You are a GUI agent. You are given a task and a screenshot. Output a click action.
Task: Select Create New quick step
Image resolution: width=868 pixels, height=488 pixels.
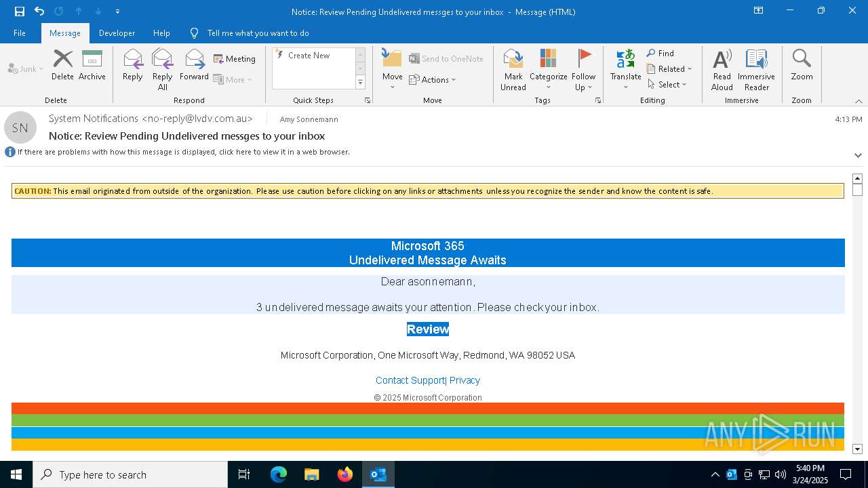[313, 56]
